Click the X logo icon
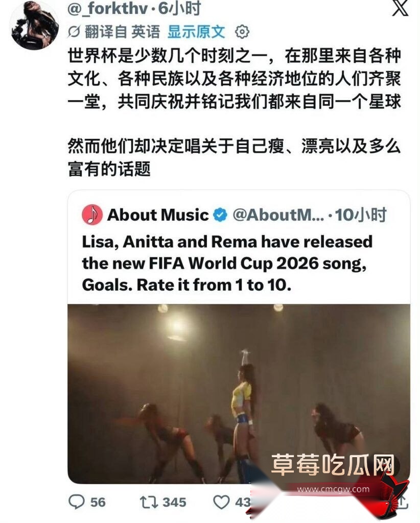Image resolution: width=420 pixels, height=523 pixels. pyautogui.click(x=400, y=7)
